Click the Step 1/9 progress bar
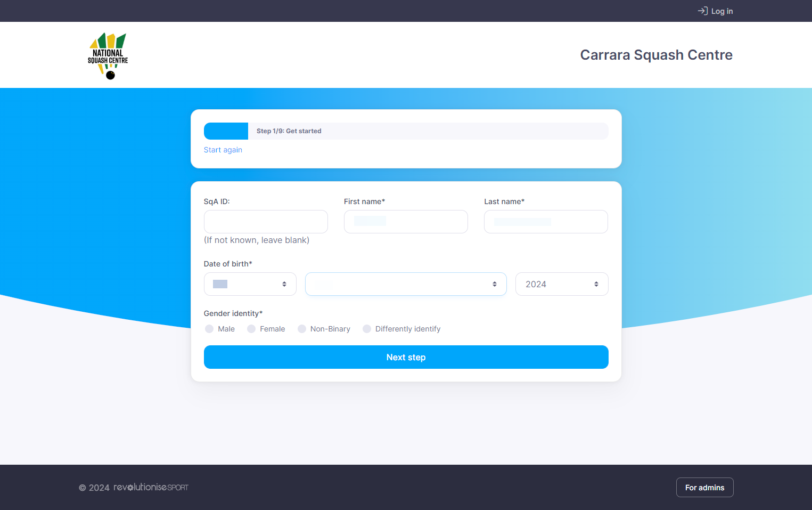The height and width of the screenshot is (510, 812). click(x=406, y=131)
